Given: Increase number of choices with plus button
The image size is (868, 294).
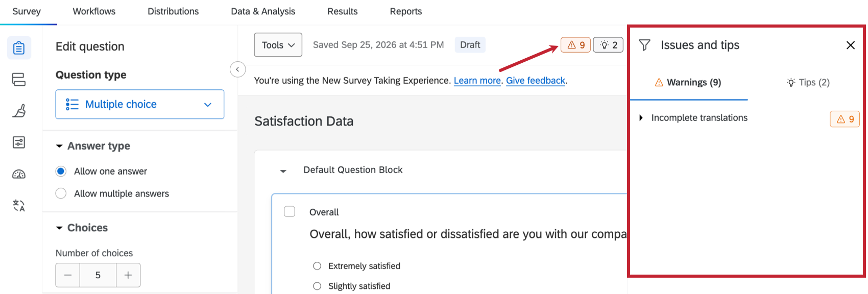Looking at the screenshot, I should tap(128, 275).
